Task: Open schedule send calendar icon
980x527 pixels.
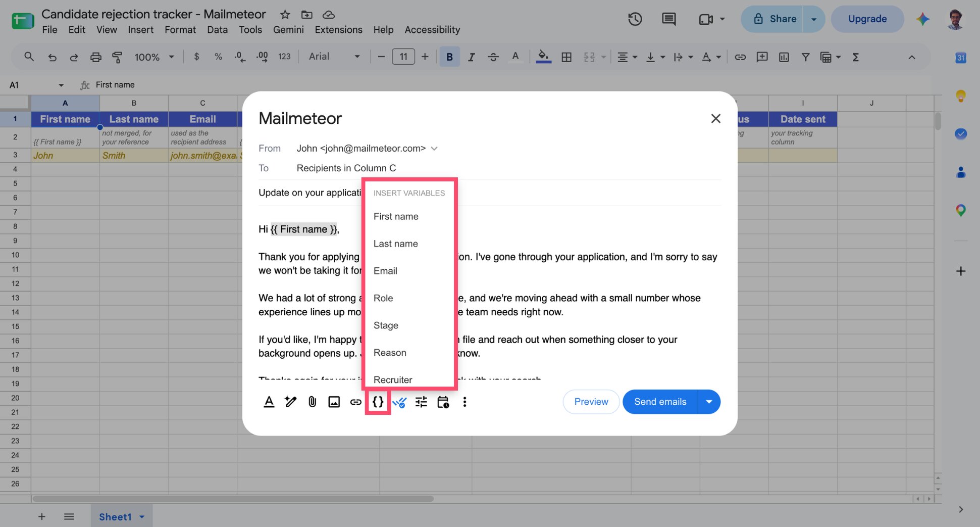Action: click(443, 402)
